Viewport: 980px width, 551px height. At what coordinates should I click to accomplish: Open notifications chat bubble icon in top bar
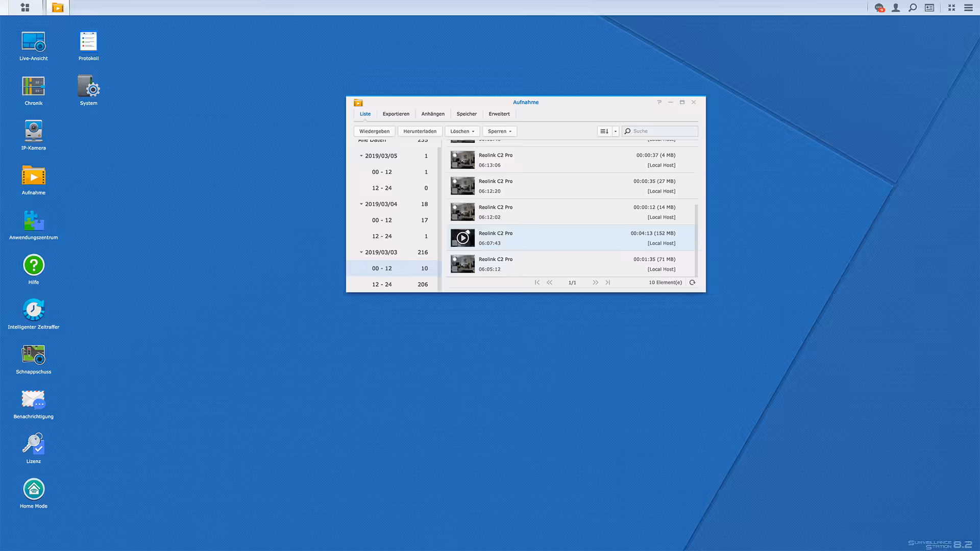click(879, 8)
